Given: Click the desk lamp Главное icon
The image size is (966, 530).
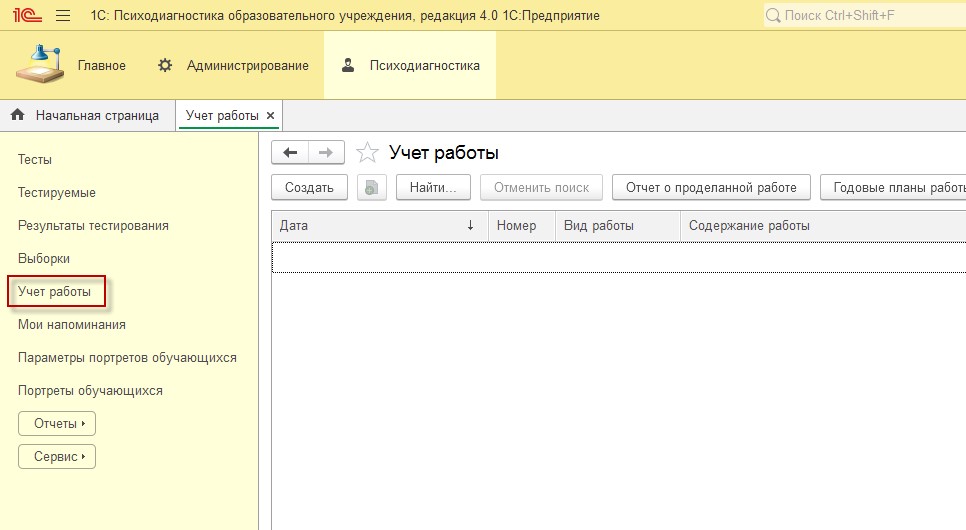Looking at the screenshot, I should [x=40, y=64].
